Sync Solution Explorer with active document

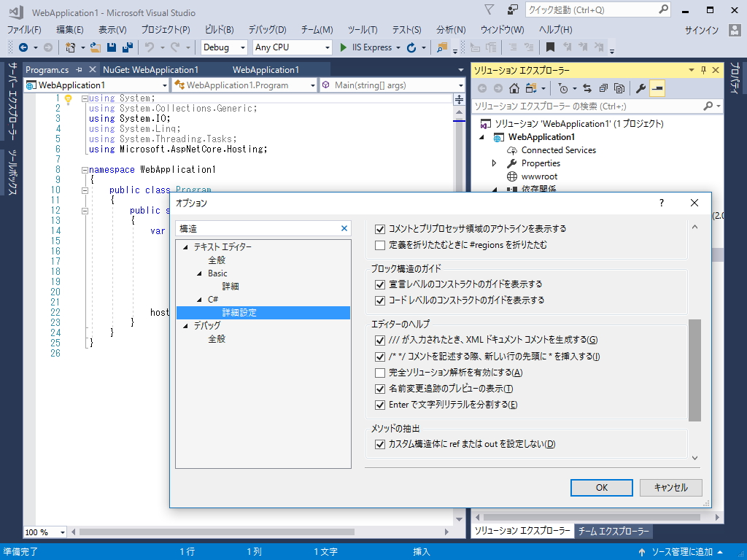tap(587, 88)
